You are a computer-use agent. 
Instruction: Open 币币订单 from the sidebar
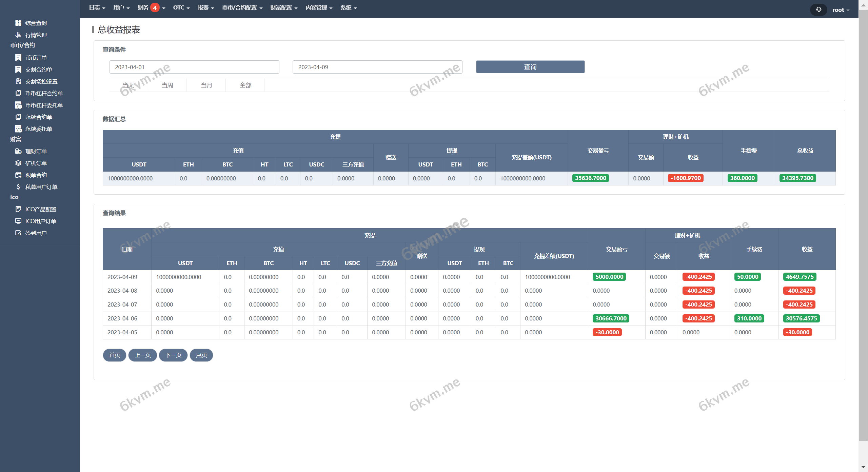(x=36, y=58)
